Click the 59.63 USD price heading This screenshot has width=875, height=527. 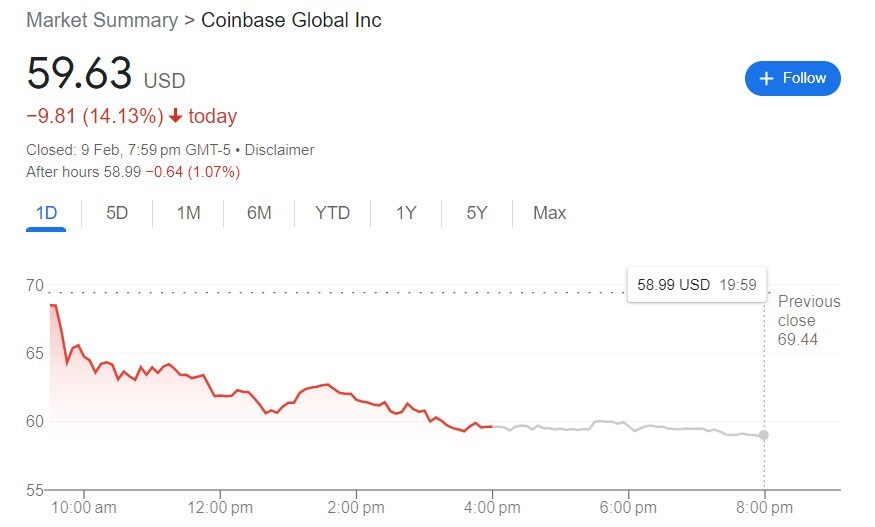(106, 73)
